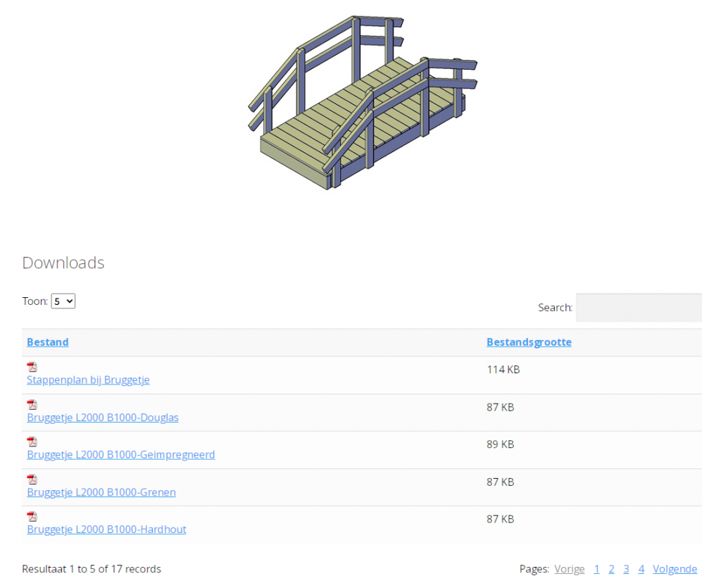
Task: Open Bruggetje L2000 B1000-Geimpregneerd link
Action: coord(120,455)
